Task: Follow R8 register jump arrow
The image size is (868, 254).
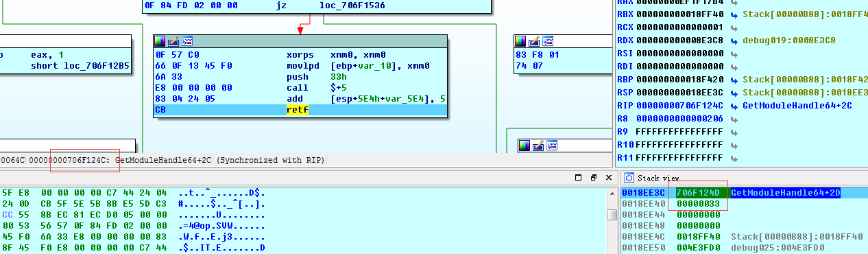Action: point(734,119)
